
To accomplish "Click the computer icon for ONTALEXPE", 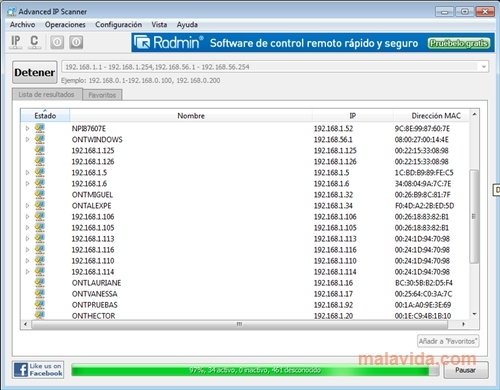I will point(40,205).
